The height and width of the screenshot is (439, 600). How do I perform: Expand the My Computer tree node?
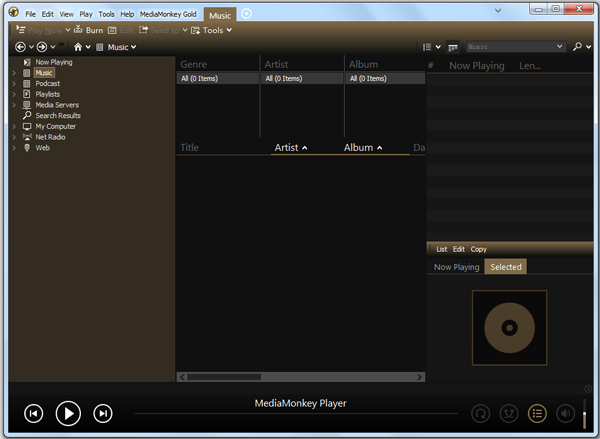tap(14, 126)
